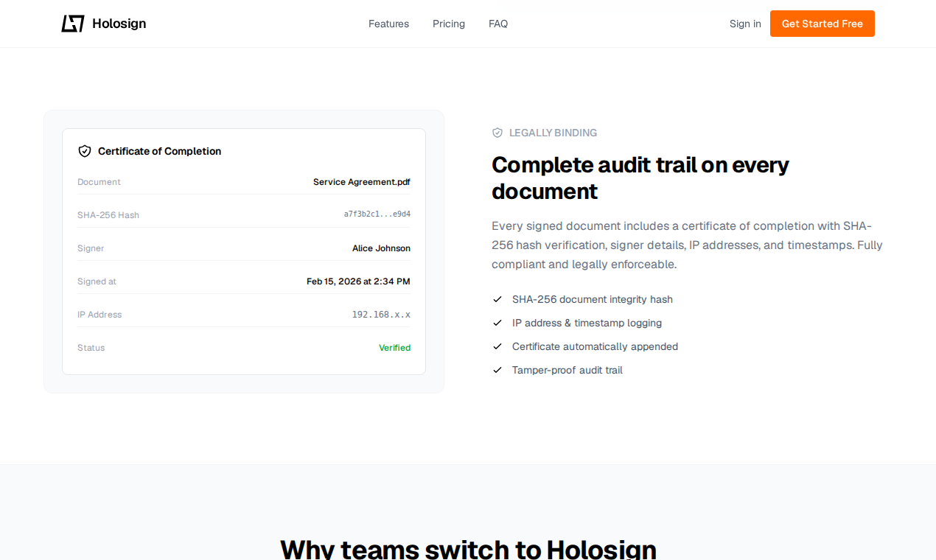Click the Feb 15, 2026 at 2:34 PM timestamp

pos(358,281)
